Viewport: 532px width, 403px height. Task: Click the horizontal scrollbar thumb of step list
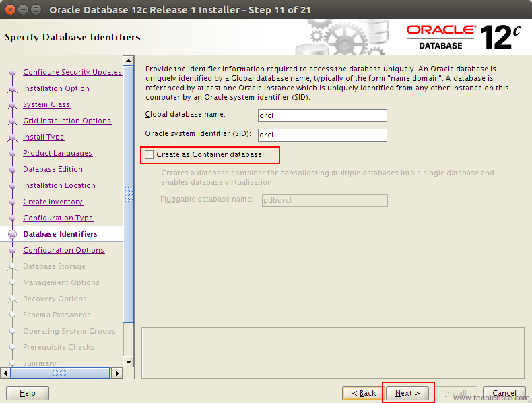pyautogui.click(x=60, y=373)
